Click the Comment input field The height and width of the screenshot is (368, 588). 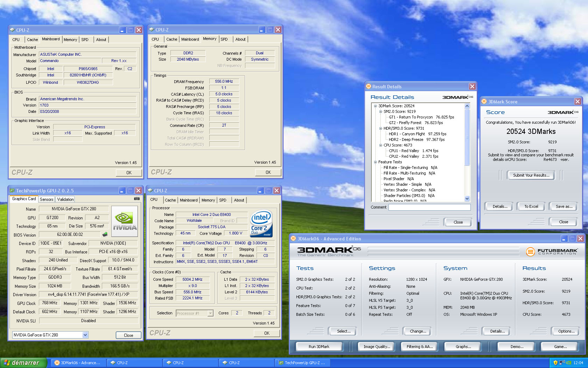coord(429,207)
